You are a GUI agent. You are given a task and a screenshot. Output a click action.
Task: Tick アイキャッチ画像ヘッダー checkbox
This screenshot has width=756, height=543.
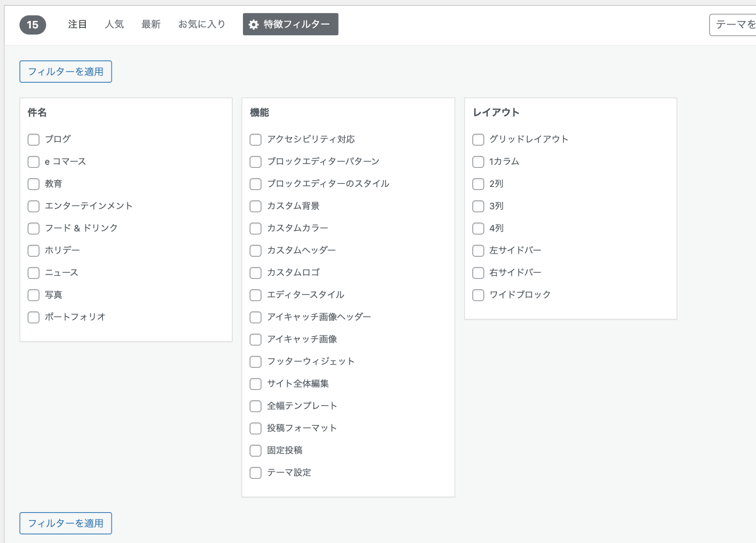[255, 317]
